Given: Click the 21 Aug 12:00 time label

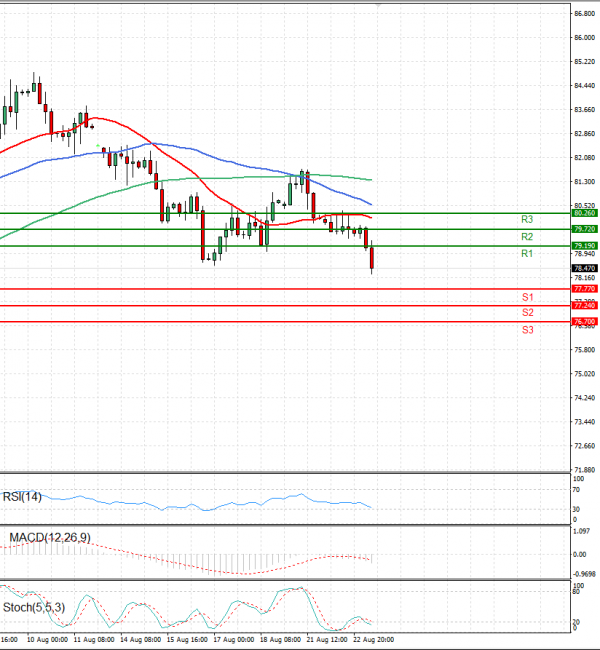Looking at the screenshot, I should click(x=327, y=640).
